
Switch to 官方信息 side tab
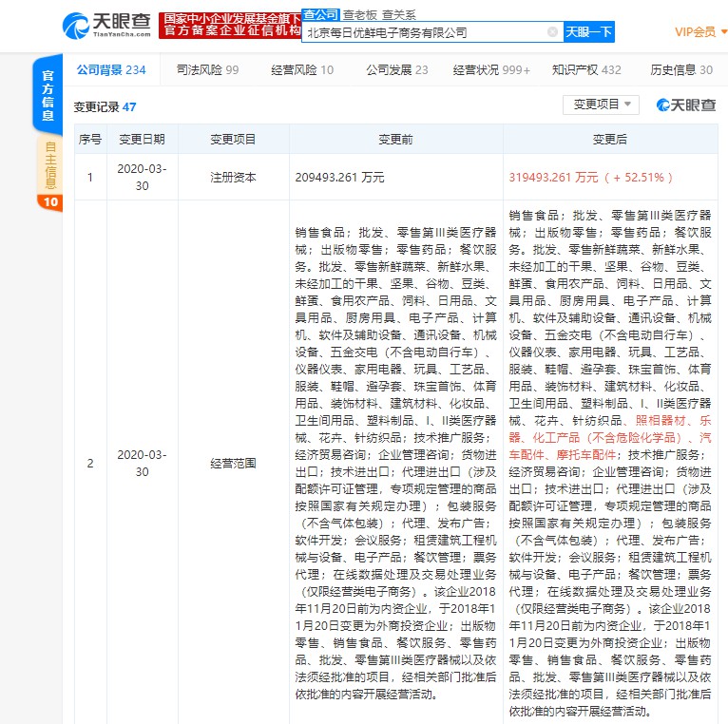48,95
